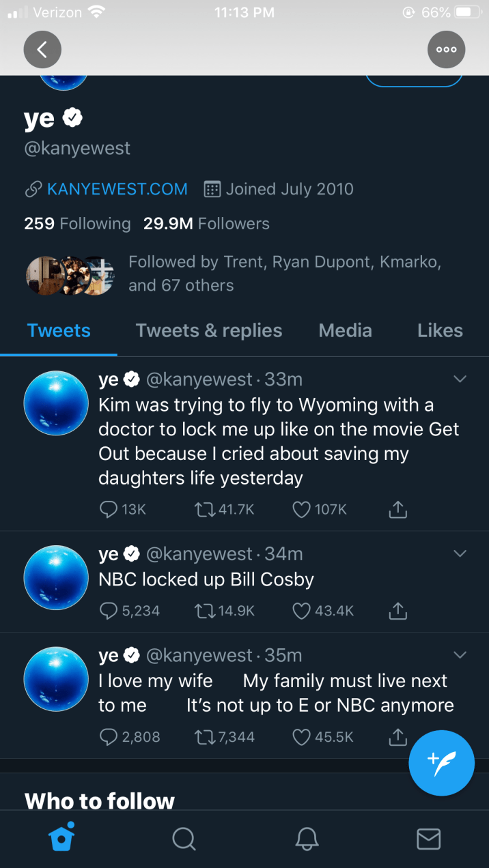Tap the back arrow button
Screen dimensions: 489x868
point(42,49)
